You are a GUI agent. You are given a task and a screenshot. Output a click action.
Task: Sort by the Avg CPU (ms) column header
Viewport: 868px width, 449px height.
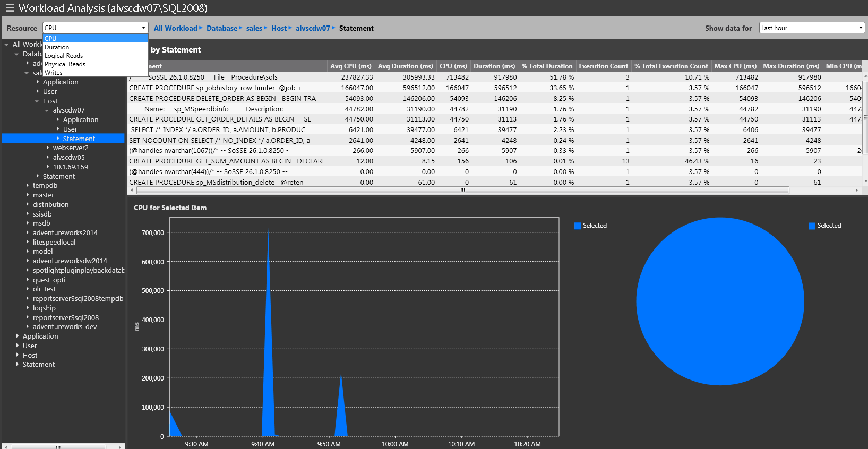pyautogui.click(x=350, y=66)
